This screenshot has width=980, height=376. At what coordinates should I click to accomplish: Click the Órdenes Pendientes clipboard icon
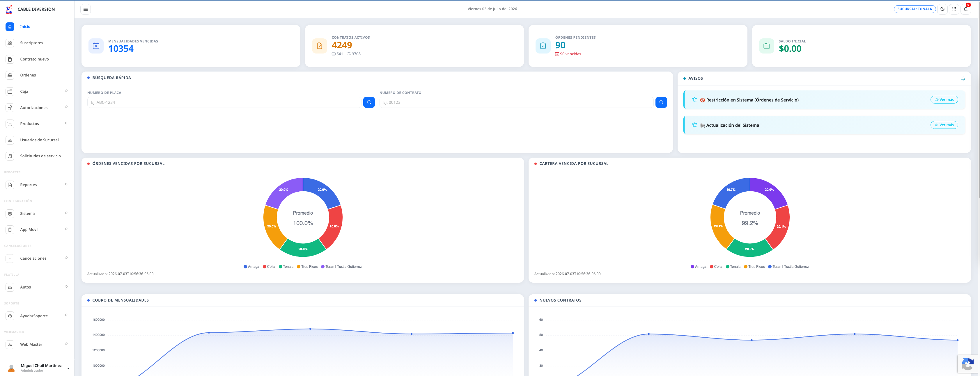tap(543, 46)
